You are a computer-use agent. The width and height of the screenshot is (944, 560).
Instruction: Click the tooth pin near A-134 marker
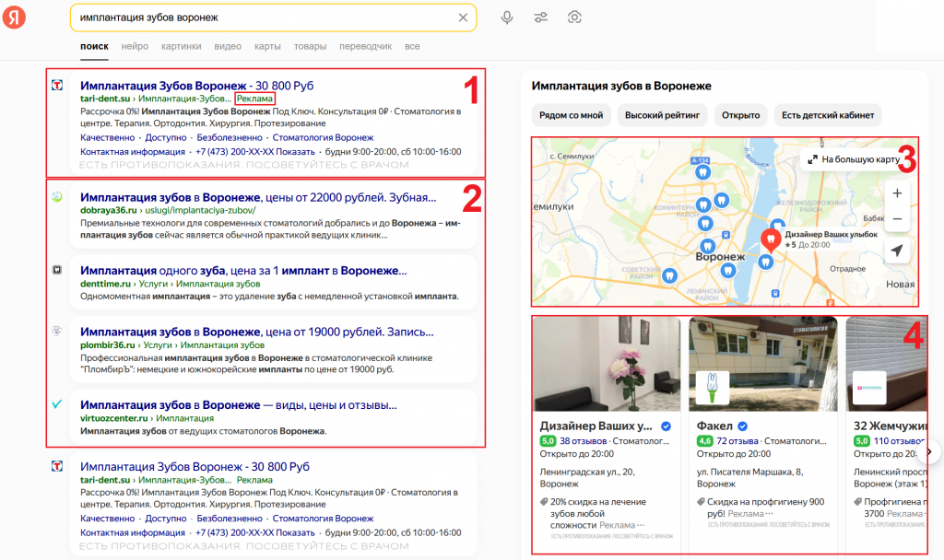tap(702, 172)
